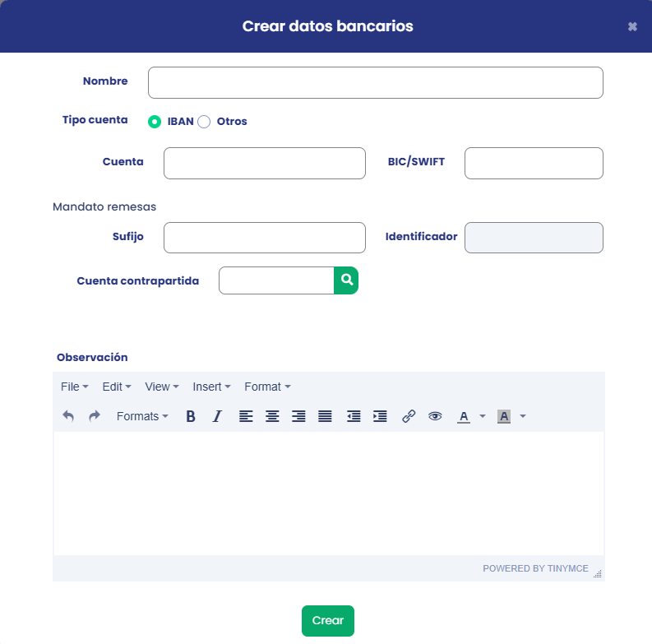Image resolution: width=652 pixels, height=644 pixels.
Task: Click the search icon for Cuenta contrapartida
Action: [x=346, y=280]
